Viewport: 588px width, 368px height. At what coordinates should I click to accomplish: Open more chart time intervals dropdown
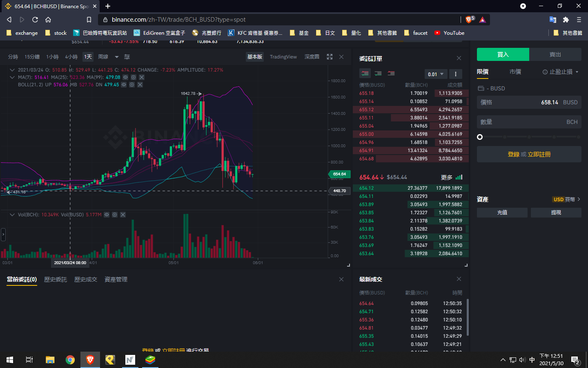[x=116, y=57]
